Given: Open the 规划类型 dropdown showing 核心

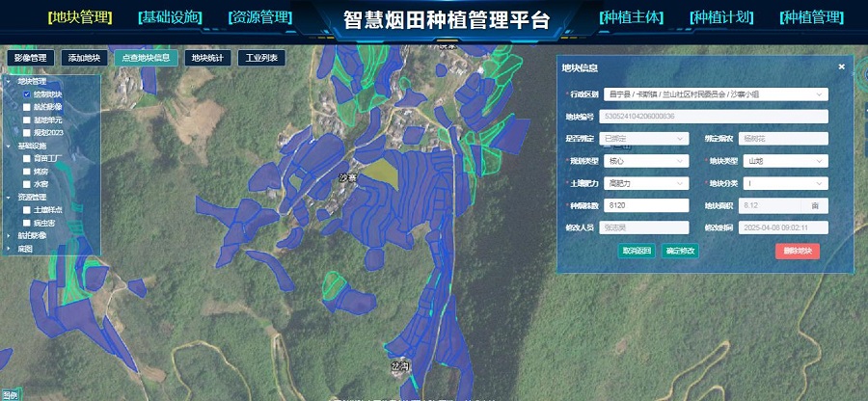Looking at the screenshot, I should pos(645,162).
